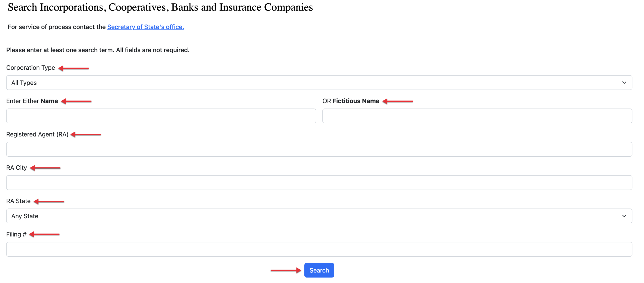Viewport: 644px width, 283px height.
Task: Focus the Registered Agent (RA) text box
Action: [x=319, y=149]
